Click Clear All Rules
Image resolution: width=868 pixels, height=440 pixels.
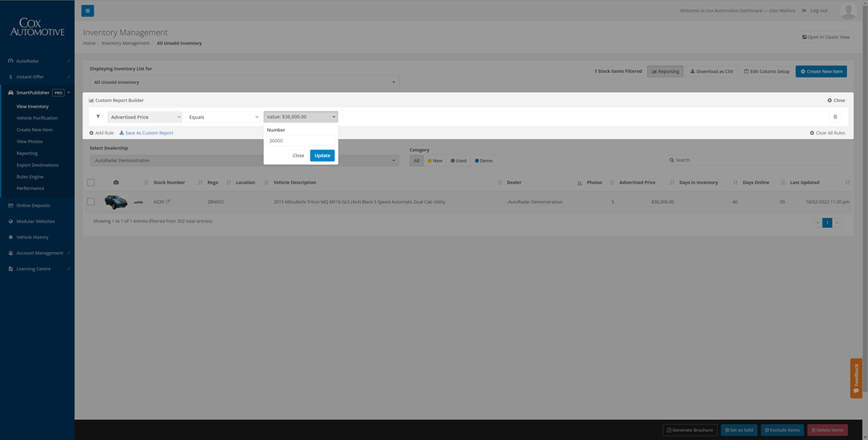tap(827, 133)
